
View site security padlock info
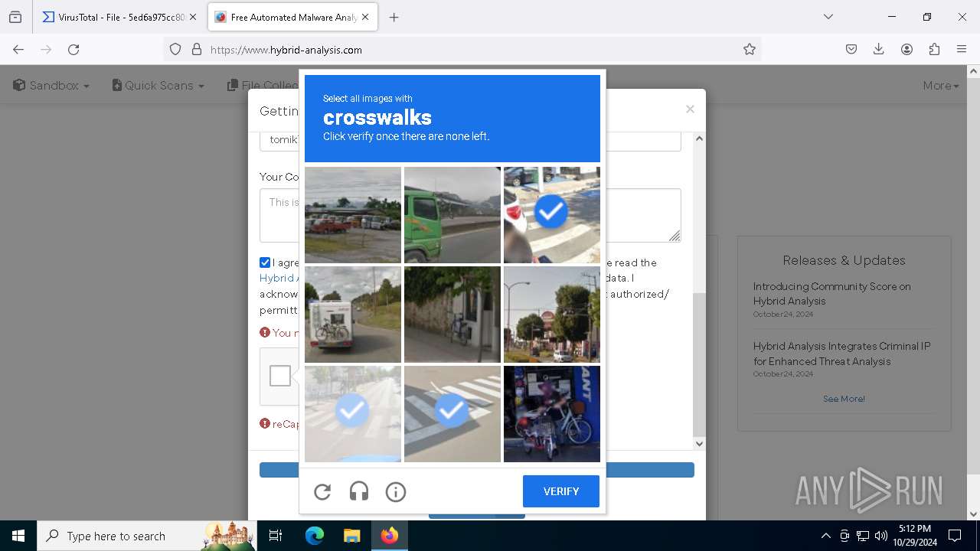(x=197, y=50)
